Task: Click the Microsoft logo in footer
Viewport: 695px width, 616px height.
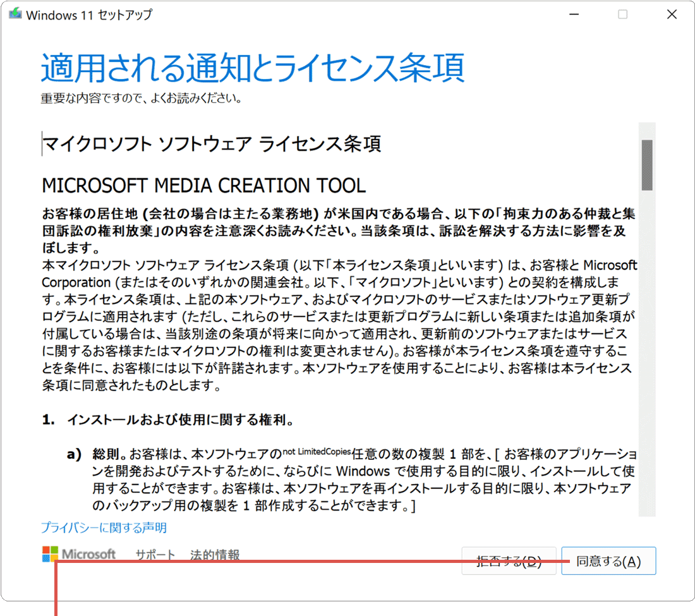Action: point(79,554)
